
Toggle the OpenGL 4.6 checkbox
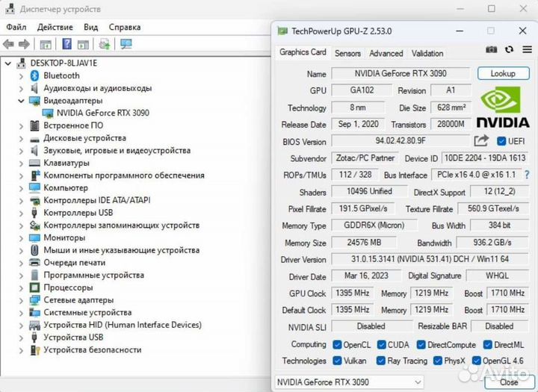pos(476,361)
